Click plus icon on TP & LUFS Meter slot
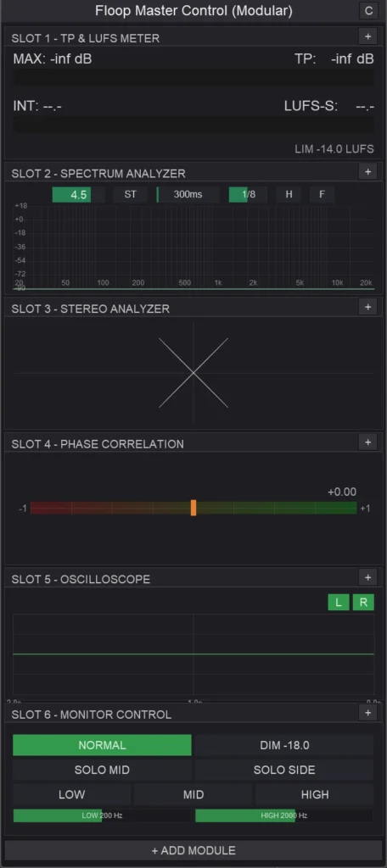The height and width of the screenshot is (868, 387). click(x=367, y=36)
